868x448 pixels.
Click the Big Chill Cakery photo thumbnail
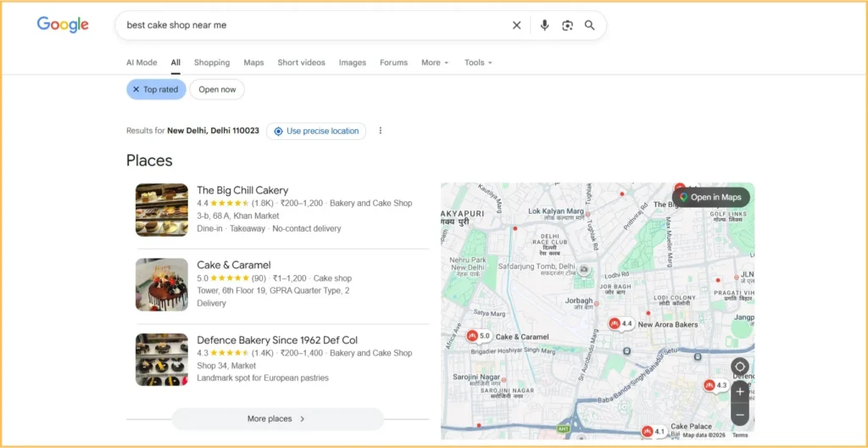click(x=162, y=210)
